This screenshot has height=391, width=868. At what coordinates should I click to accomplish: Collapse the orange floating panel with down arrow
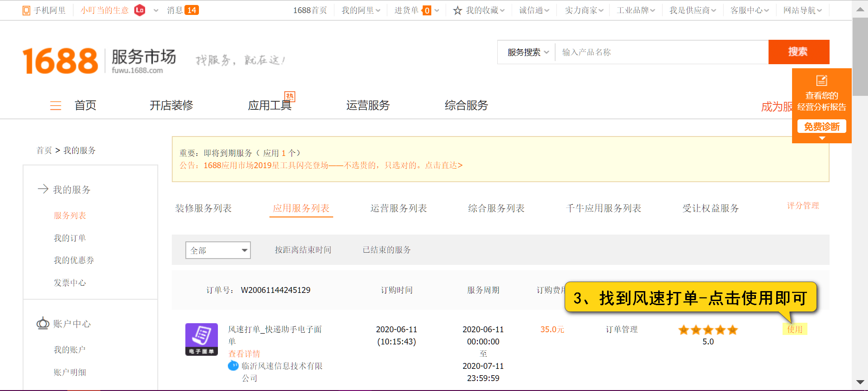[822, 138]
